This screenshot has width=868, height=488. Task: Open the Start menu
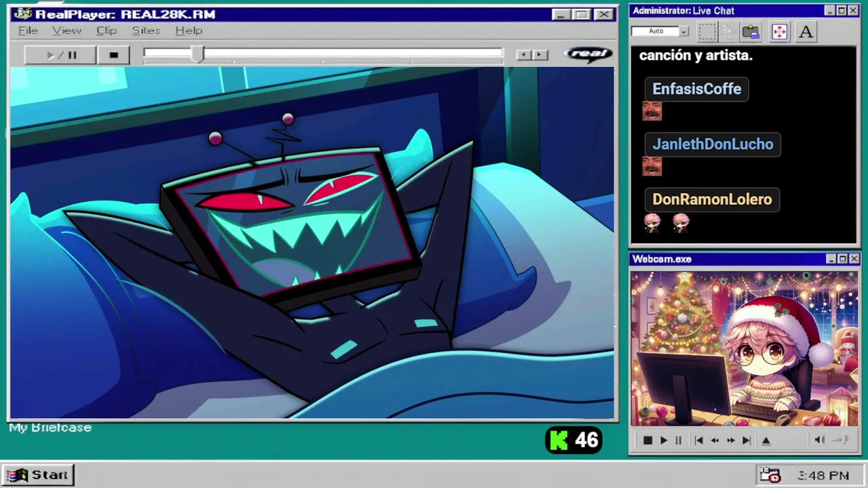click(x=37, y=475)
